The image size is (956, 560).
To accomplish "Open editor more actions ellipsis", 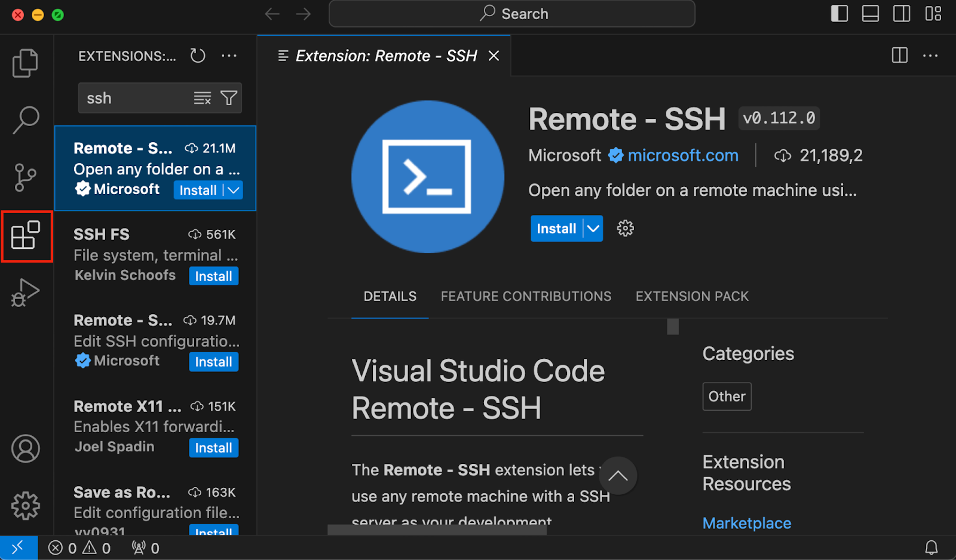I will pos(930,56).
